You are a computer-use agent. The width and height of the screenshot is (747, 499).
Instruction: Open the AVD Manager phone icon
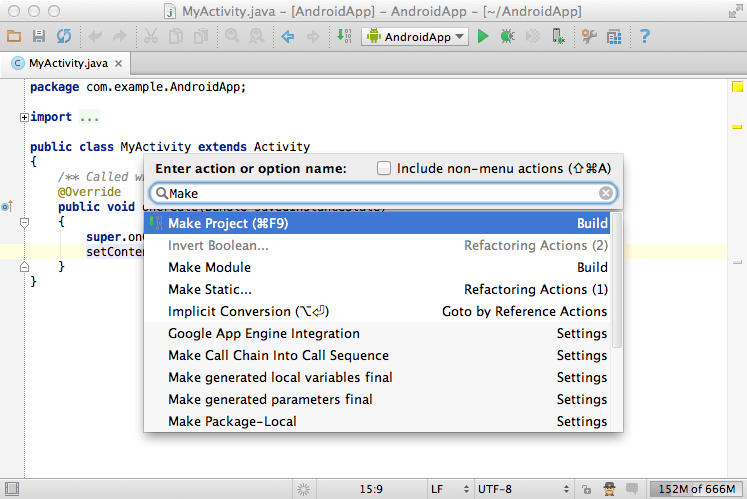(558, 36)
